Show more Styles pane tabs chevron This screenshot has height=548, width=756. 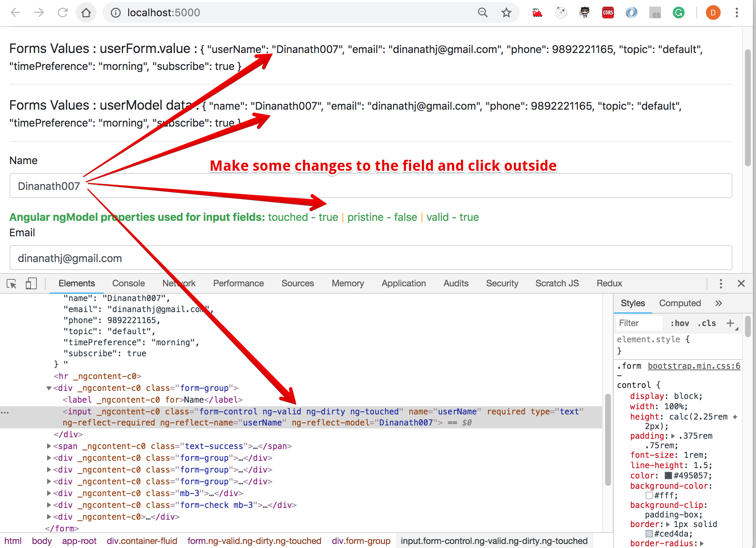(x=718, y=303)
